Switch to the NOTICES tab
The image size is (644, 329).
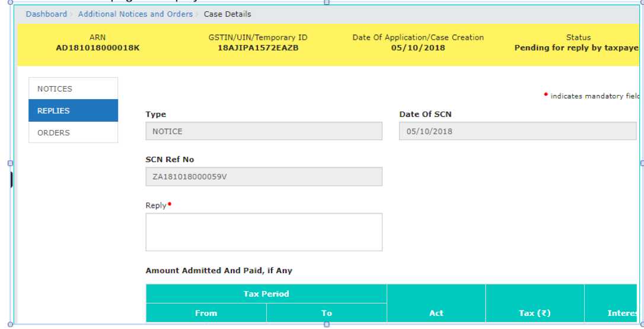tap(73, 88)
